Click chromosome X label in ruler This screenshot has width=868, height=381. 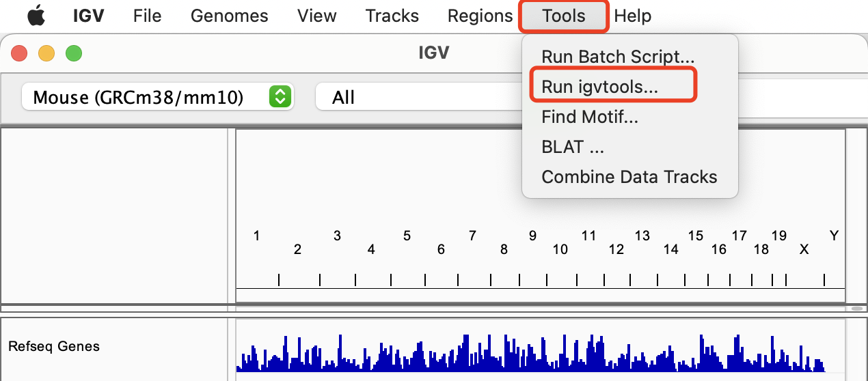pyautogui.click(x=804, y=249)
